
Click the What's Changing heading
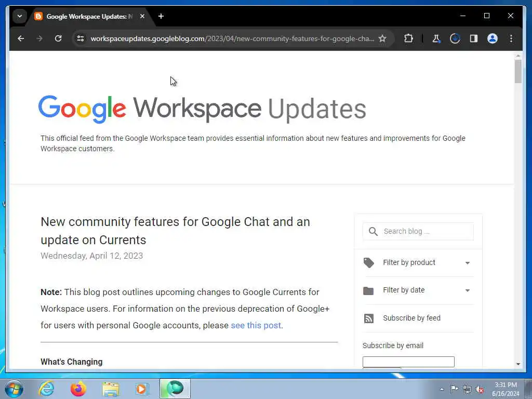72,362
